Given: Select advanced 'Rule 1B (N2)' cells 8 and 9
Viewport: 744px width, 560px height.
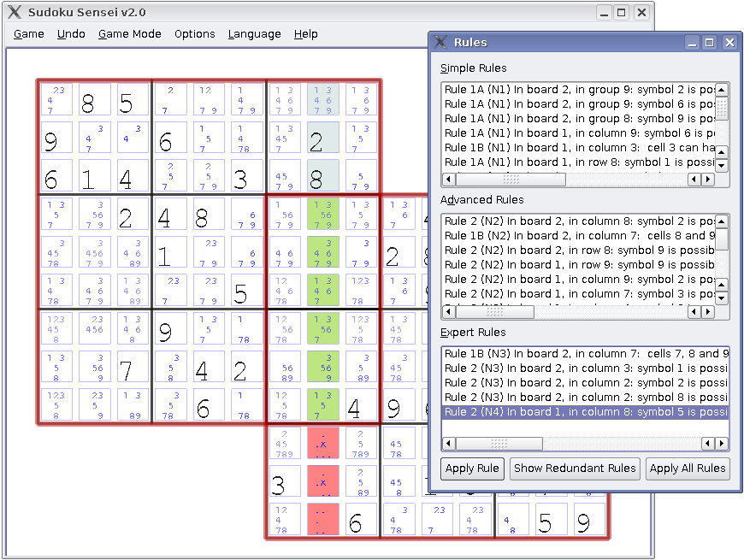Looking at the screenshot, I should tap(578, 236).
